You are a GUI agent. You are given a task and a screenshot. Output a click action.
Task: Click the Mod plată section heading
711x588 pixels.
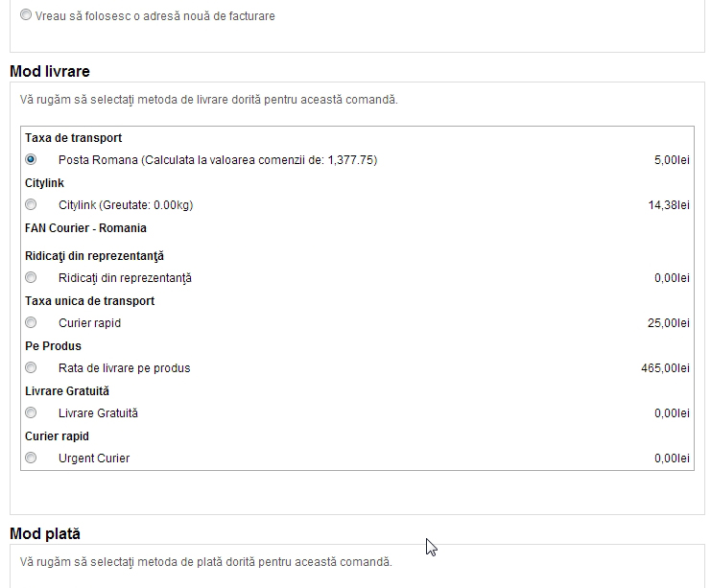pos(45,533)
